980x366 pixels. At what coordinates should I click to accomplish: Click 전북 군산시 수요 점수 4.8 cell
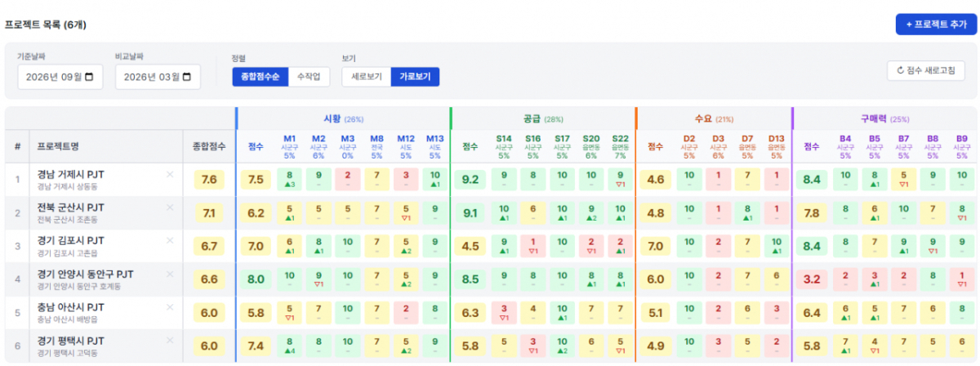pyautogui.click(x=656, y=213)
